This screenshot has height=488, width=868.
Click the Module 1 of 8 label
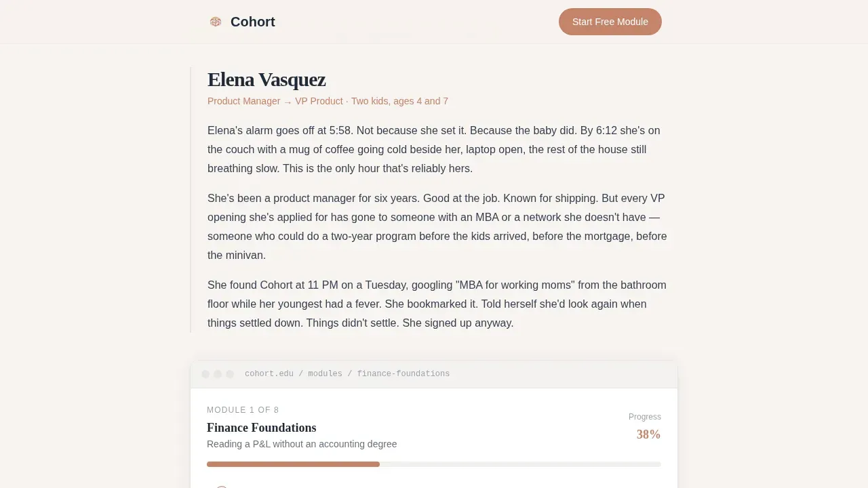243,410
